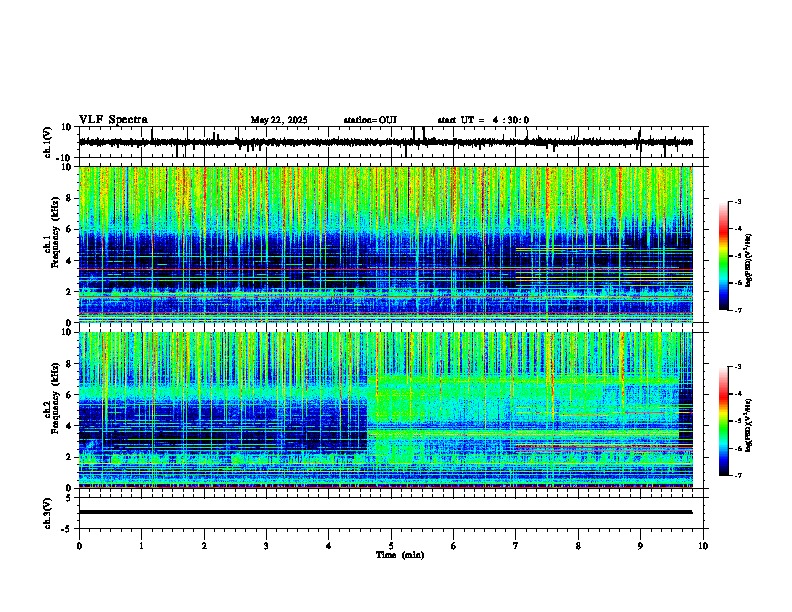Viewport: 792px width, 612px height.
Task: Click time axis tick label "6"
Action: pyautogui.click(x=454, y=546)
